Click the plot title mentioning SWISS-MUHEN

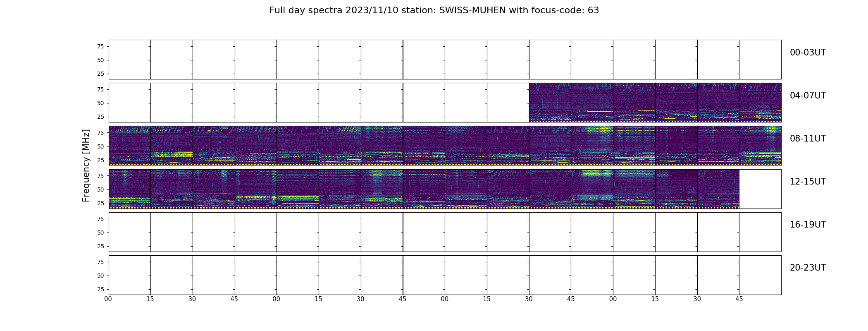(x=434, y=10)
